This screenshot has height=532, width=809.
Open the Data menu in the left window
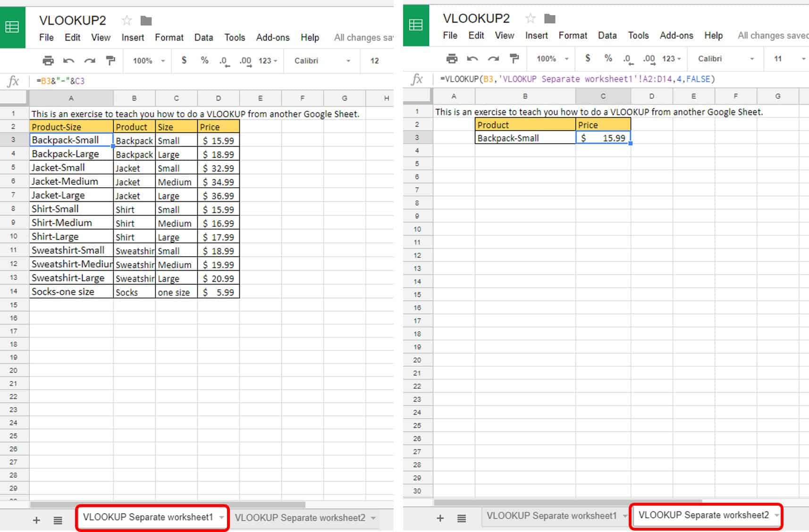[x=203, y=37]
